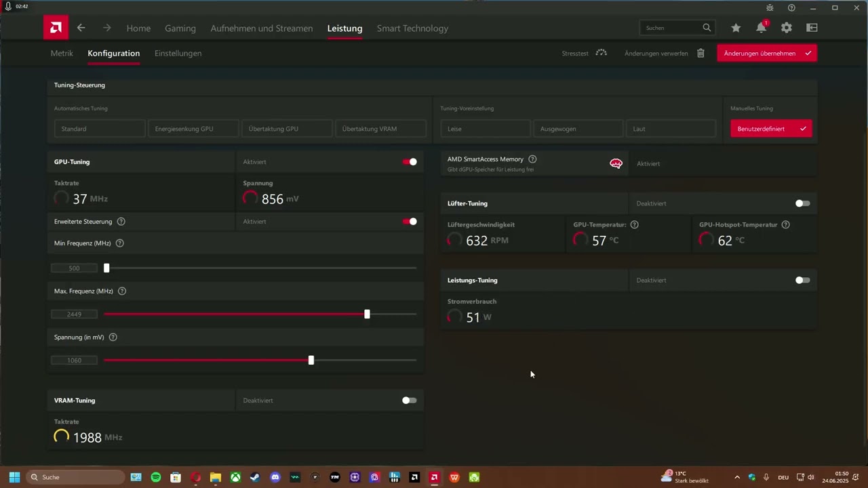
Task: Select Übertaktung VRAM preset
Action: coord(380,129)
